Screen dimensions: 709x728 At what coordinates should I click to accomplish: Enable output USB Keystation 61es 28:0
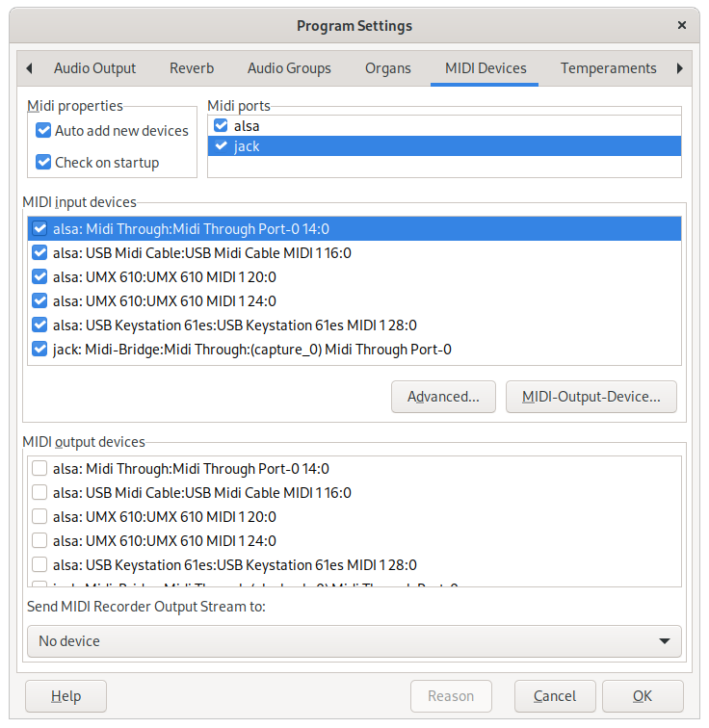(39, 564)
